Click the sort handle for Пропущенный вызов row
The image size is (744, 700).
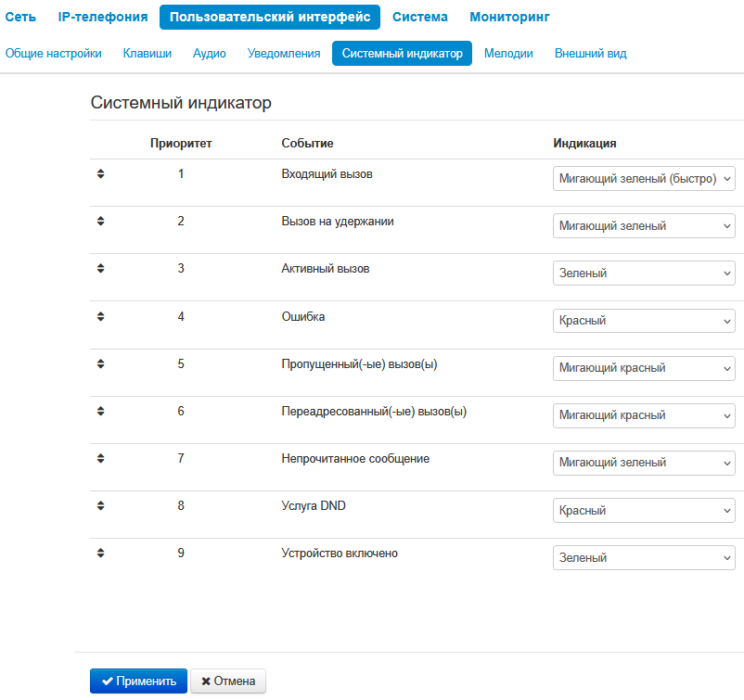(x=101, y=363)
